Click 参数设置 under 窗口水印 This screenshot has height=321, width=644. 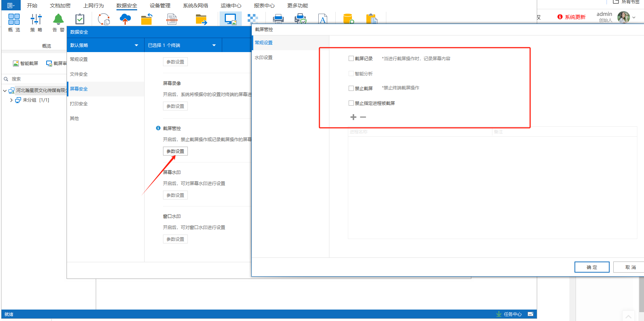(x=175, y=239)
